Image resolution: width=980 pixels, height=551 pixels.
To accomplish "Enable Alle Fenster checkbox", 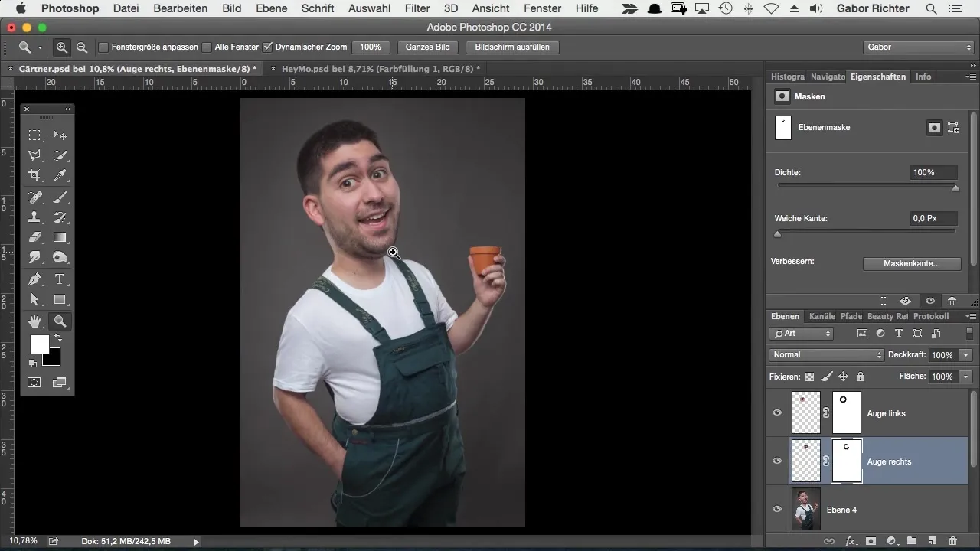I will (207, 47).
